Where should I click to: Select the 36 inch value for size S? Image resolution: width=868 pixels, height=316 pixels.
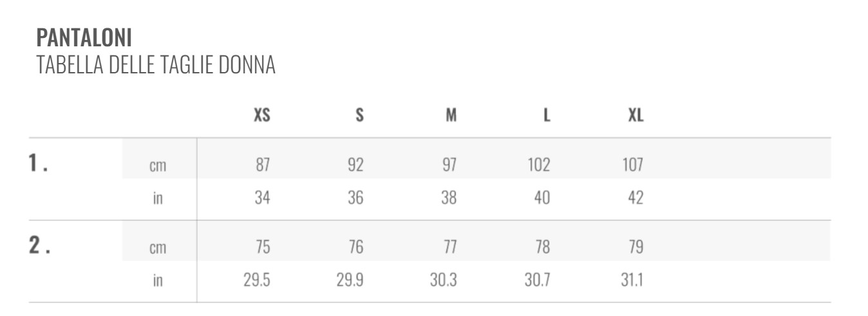point(355,198)
